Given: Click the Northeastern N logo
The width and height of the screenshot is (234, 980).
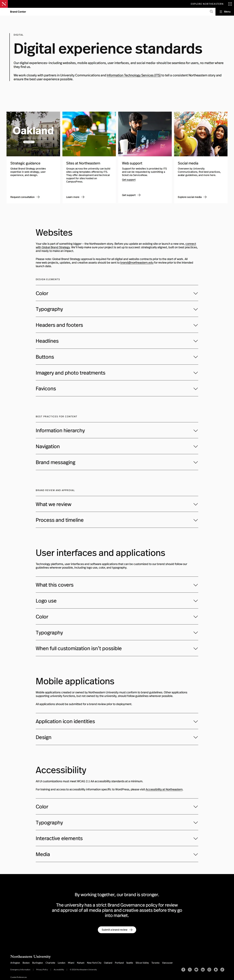Looking at the screenshot, I should (4, 4).
